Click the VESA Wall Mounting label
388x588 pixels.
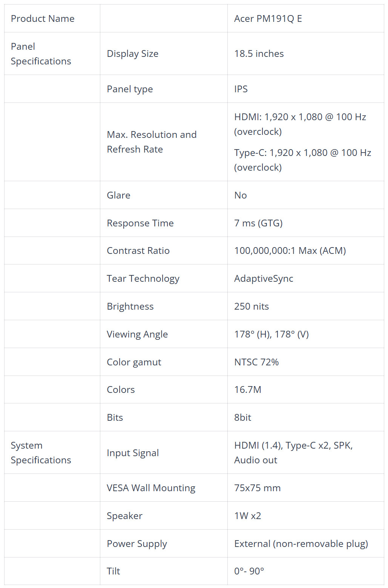click(x=151, y=488)
